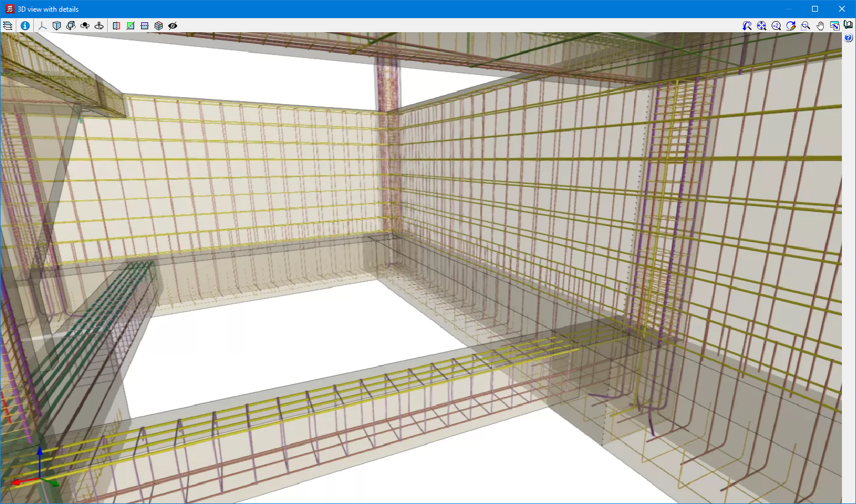
Task: Click the window with blue arrow icon
Action: 835,26
